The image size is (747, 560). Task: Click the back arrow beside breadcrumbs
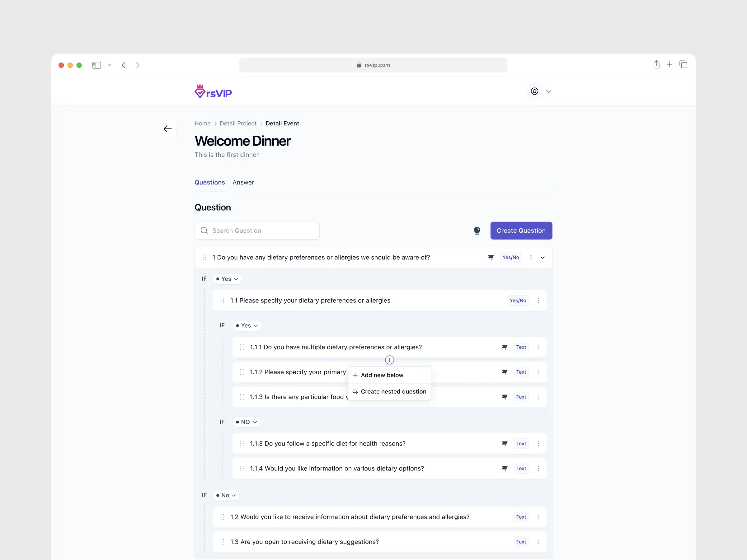click(167, 128)
